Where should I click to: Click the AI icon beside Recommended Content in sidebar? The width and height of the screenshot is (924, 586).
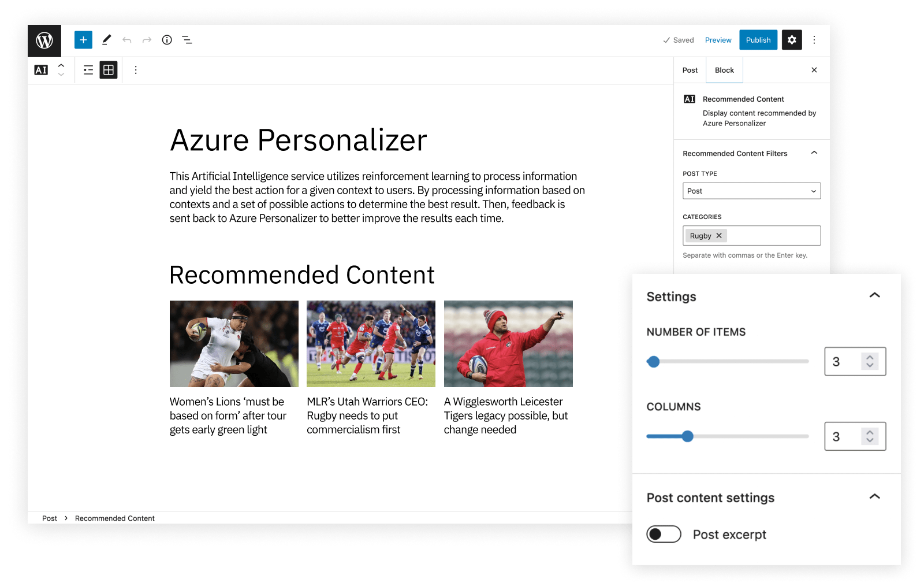690,99
